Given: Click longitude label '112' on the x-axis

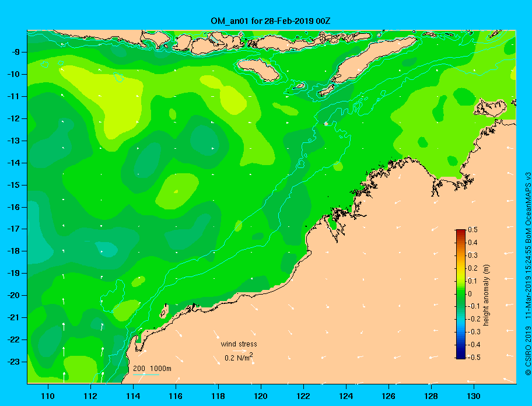Looking at the screenshot, I should tap(90, 396).
